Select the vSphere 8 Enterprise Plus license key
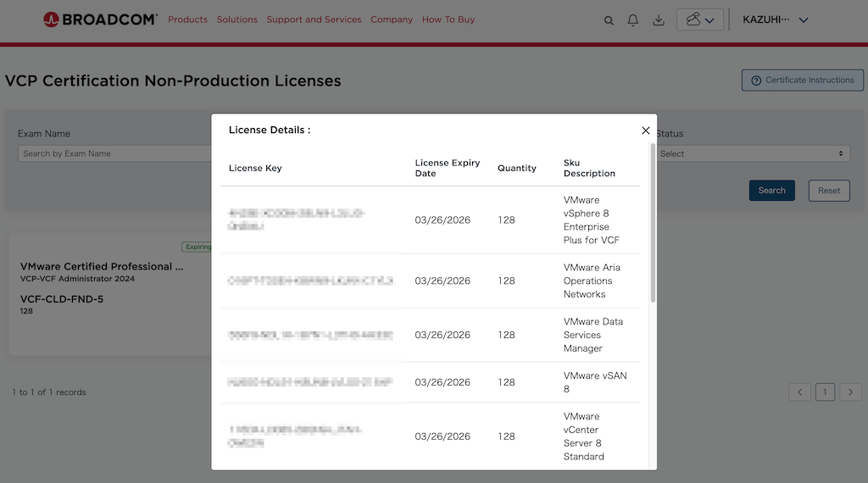The height and width of the screenshot is (483, 868). pyautogui.click(x=296, y=219)
